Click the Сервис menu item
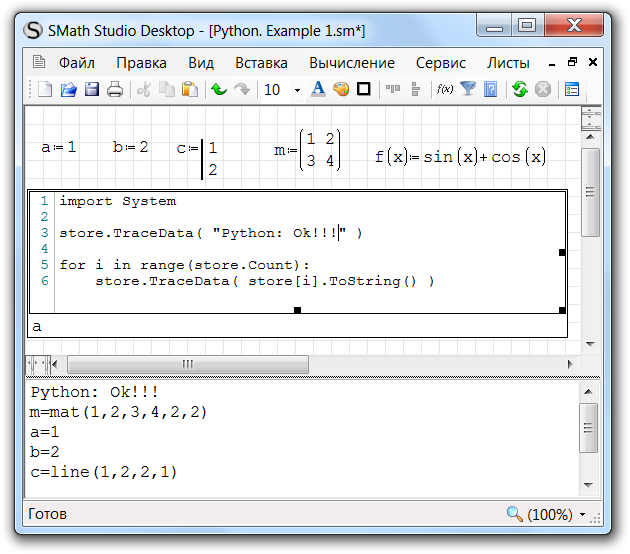 (x=441, y=62)
